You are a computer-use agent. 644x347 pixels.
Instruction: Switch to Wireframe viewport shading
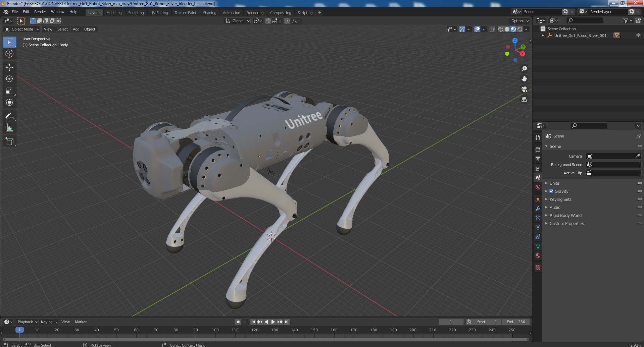point(501,29)
